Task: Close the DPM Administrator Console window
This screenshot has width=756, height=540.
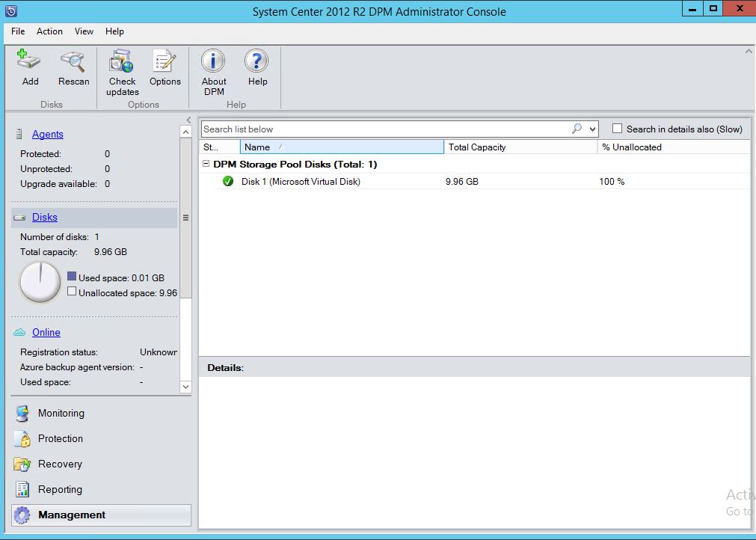Action: click(740, 9)
